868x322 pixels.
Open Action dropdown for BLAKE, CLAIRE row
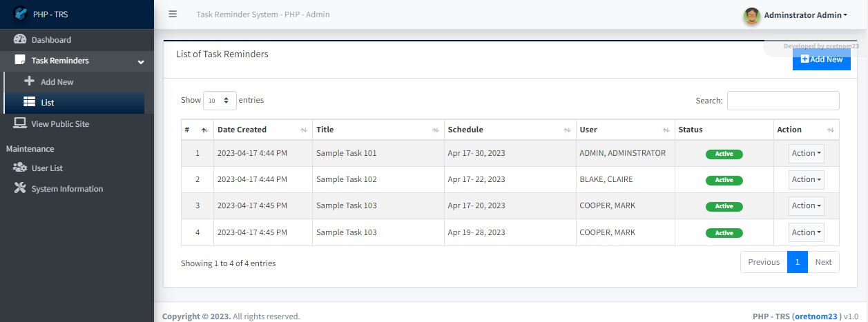pos(807,179)
